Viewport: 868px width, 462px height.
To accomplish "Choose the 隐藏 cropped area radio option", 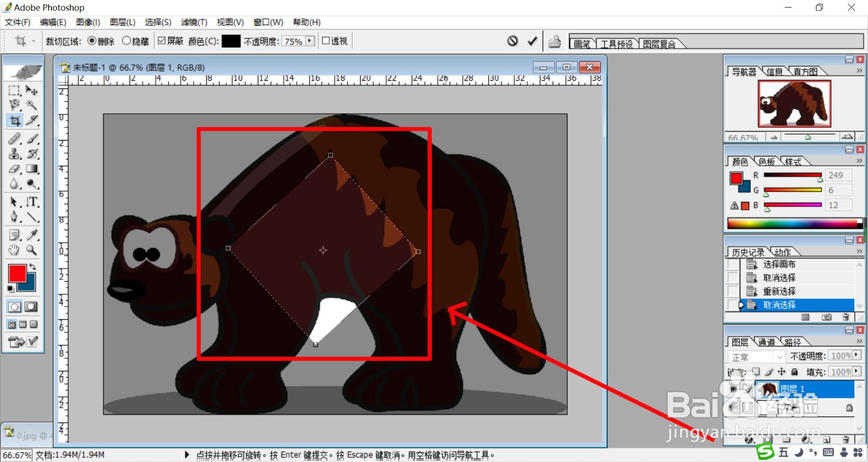I will pyautogui.click(x=126, y=41).
